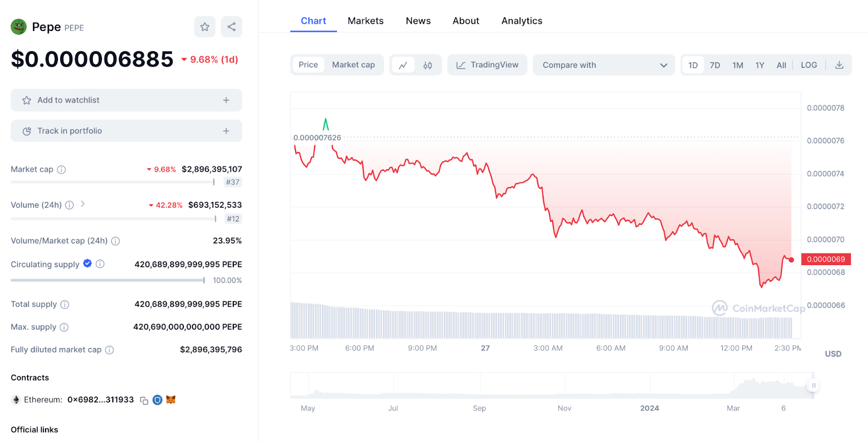
Task: Click Add to watchlist button
Action: [126, 100]
